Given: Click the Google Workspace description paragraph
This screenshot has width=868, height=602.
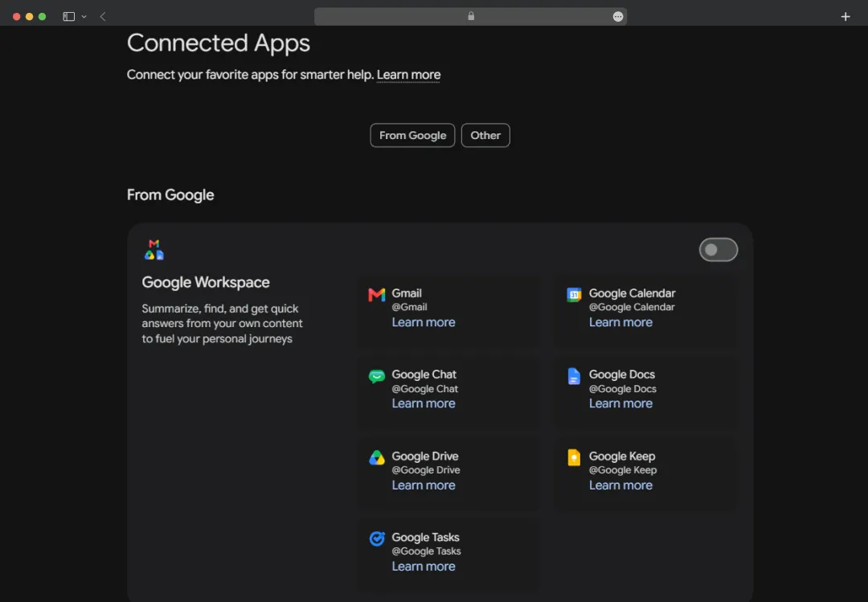Looking at the screenshot, I should pos(222,323).
